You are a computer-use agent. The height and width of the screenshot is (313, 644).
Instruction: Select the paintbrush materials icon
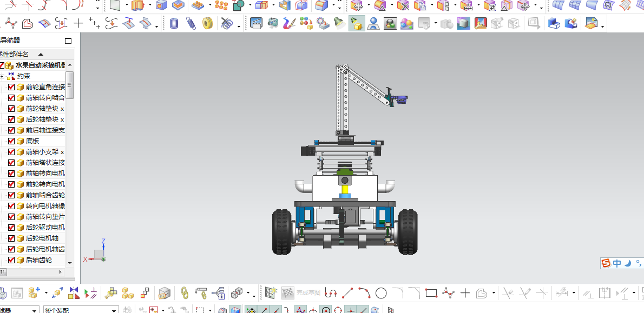coord(289,23)
